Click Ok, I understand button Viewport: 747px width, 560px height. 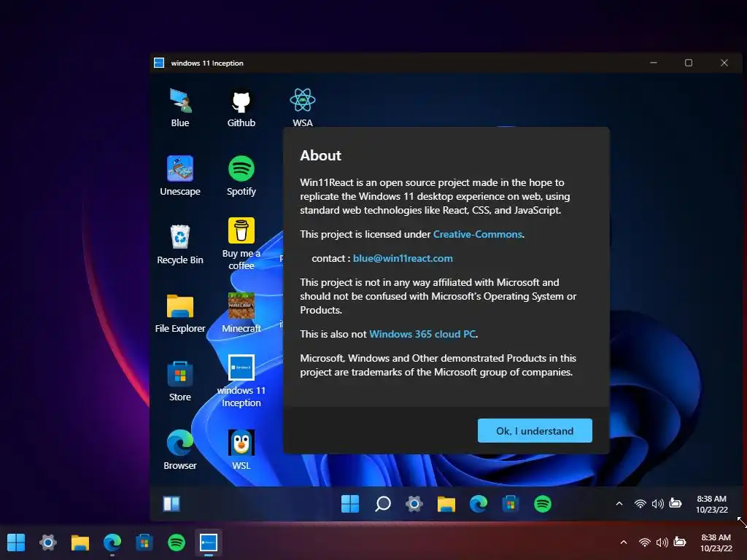coord(535,430)
